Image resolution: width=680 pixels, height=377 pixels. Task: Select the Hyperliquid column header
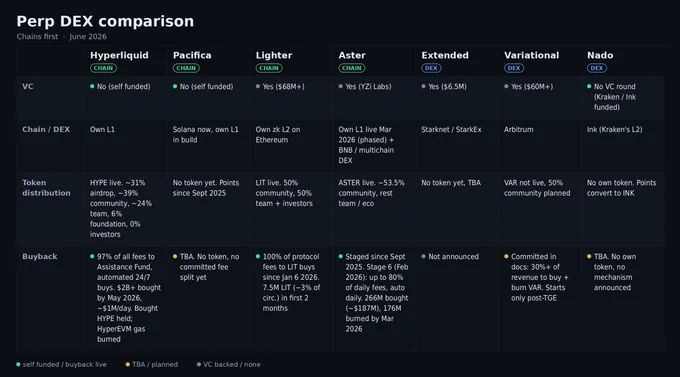[119, 56]
